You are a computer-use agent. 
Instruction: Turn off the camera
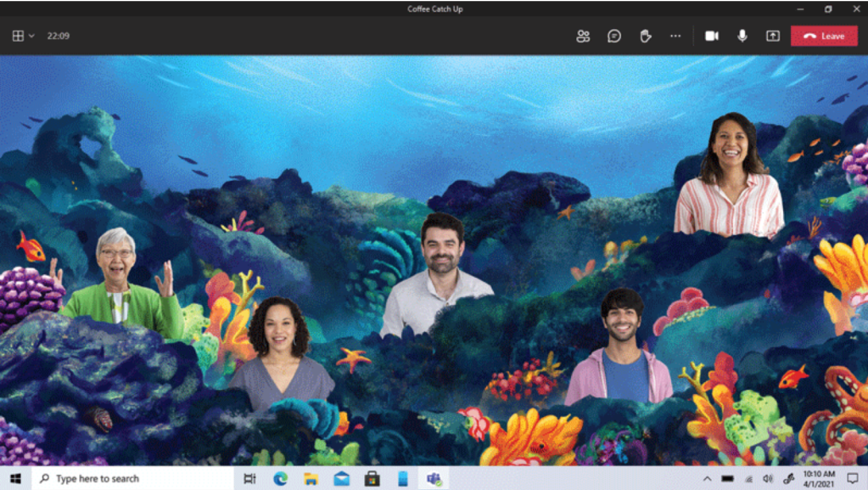click(712, 36)
